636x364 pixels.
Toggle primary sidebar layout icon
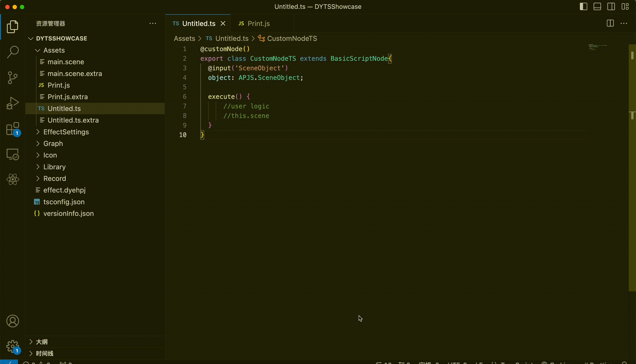click(x=583, y=6)
